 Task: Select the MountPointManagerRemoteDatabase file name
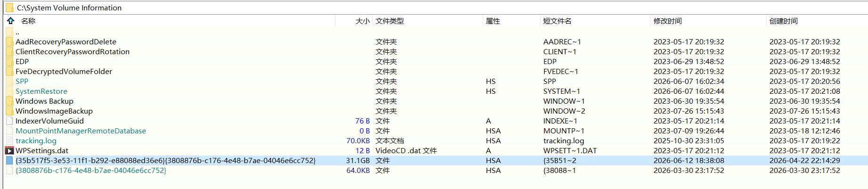81,131
